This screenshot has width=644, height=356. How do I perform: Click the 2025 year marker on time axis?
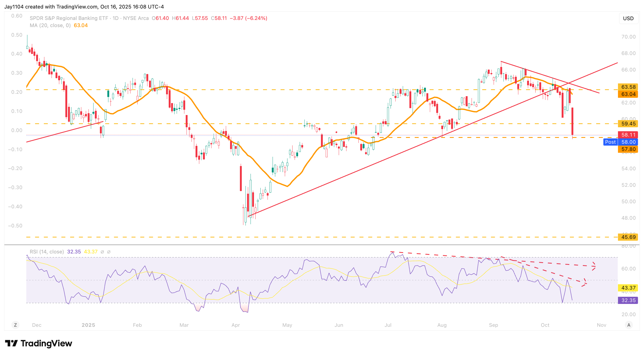[88, 325]
